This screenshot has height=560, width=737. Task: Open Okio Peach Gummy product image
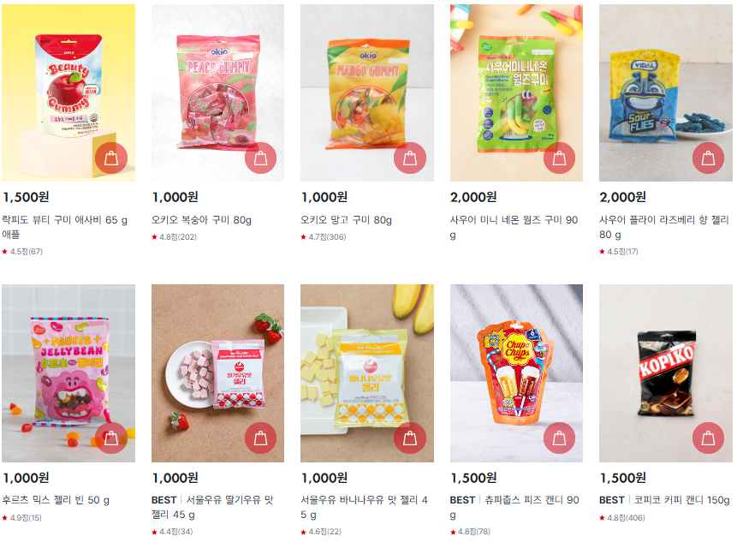(217, 85)
